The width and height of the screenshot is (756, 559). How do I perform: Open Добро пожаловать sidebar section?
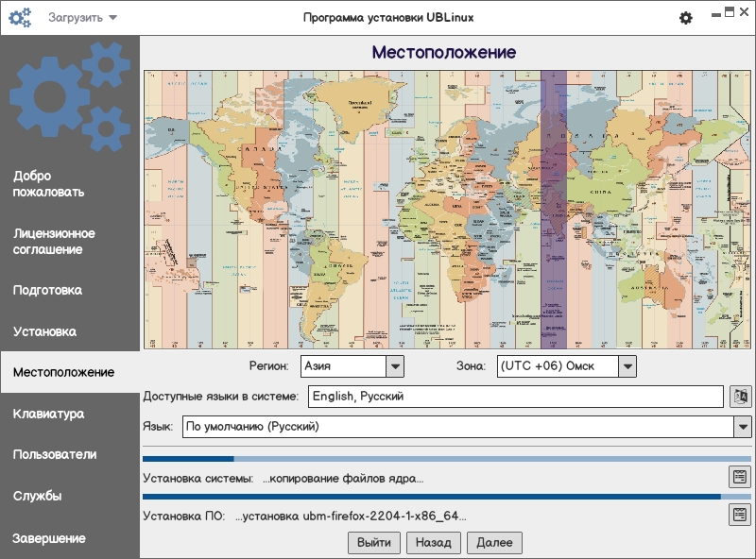49,184
